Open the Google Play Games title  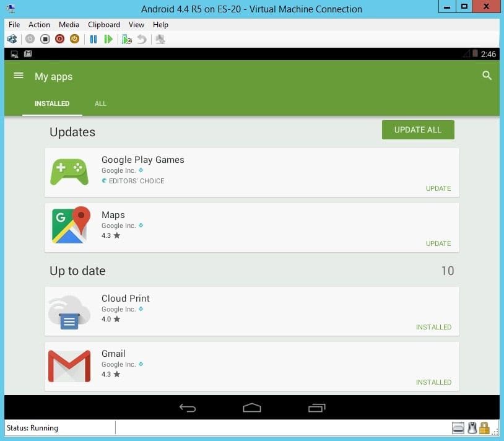[142, 160]
